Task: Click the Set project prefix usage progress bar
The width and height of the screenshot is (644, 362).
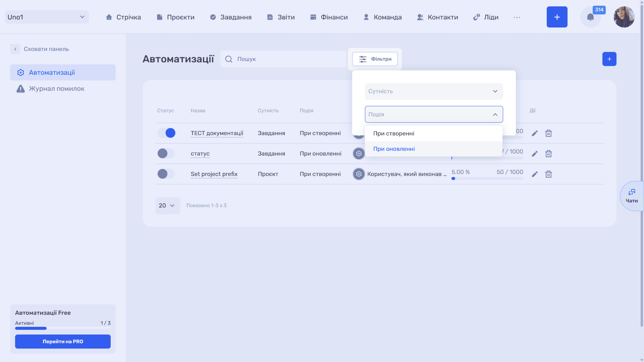Action: 487,179
